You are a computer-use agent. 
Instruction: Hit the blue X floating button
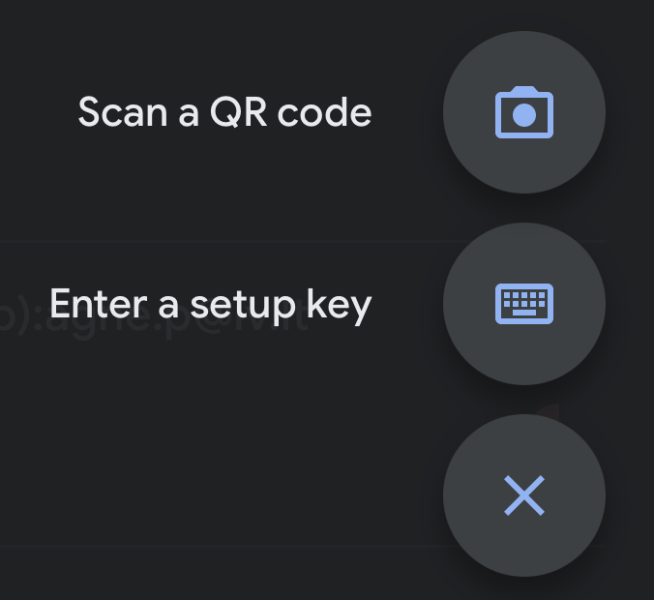(524, 495)
